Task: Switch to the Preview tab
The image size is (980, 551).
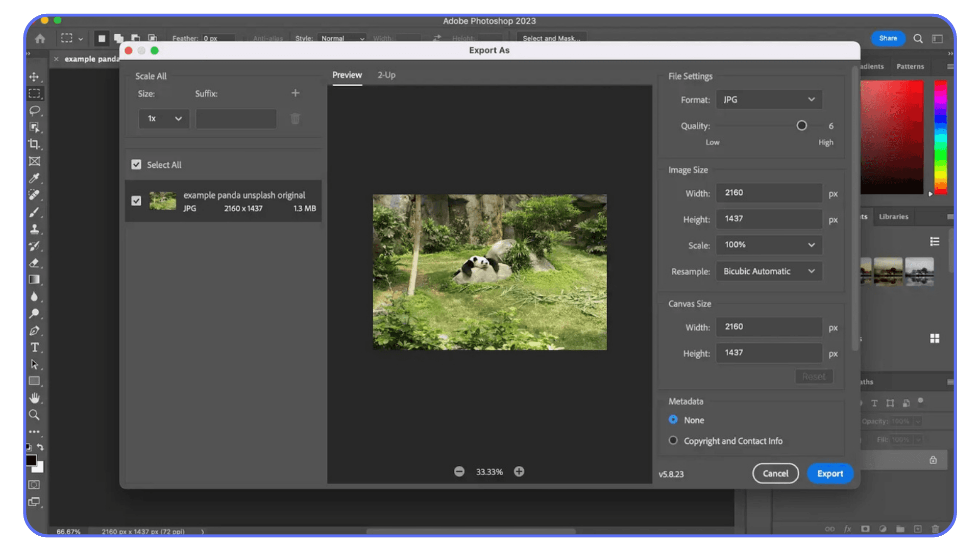Action: (x=347, y=75)
